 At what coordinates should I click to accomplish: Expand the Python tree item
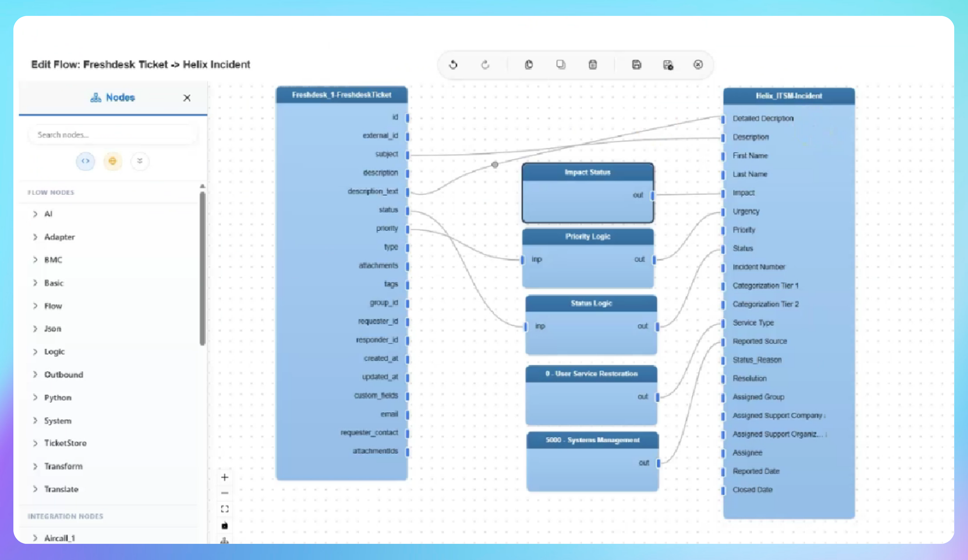58,397
